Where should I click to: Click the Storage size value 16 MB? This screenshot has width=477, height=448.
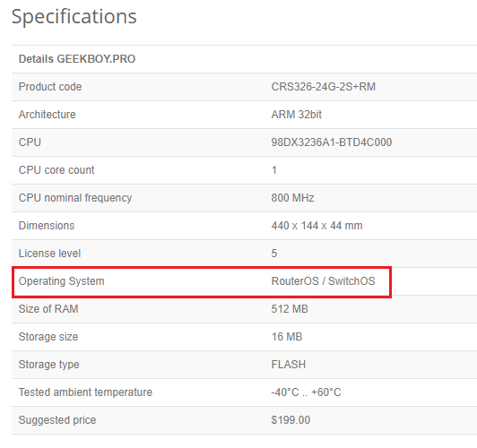287,337
